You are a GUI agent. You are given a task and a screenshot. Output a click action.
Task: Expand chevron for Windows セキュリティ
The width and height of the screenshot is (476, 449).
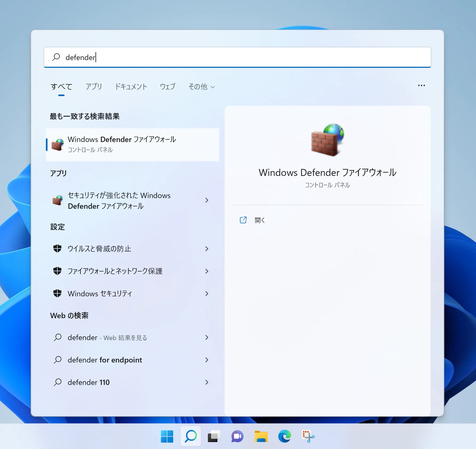coord(207,294)
